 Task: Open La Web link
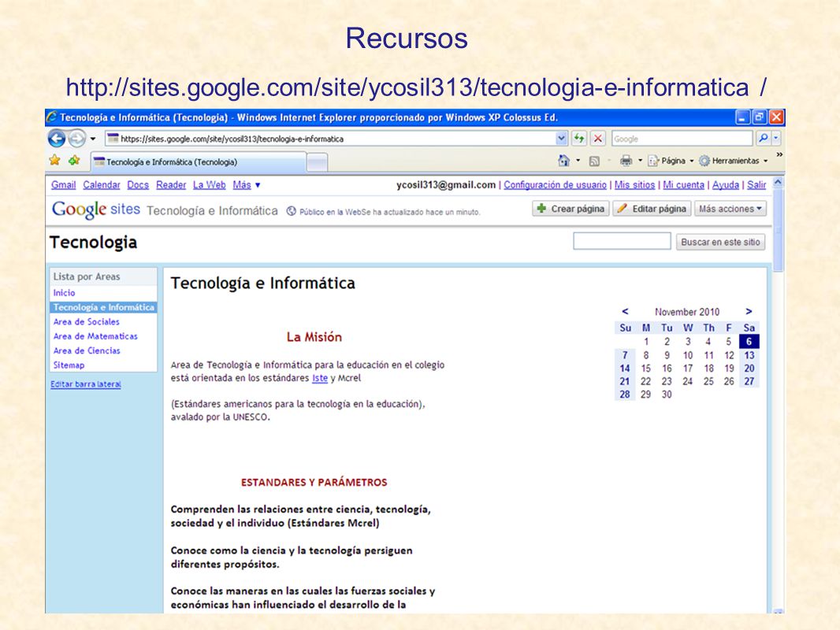point(209,184)
